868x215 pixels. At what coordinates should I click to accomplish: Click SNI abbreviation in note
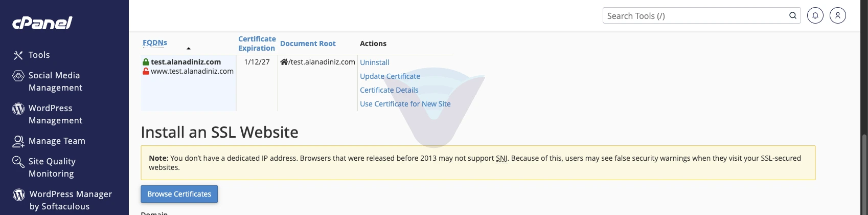point(501,158)
